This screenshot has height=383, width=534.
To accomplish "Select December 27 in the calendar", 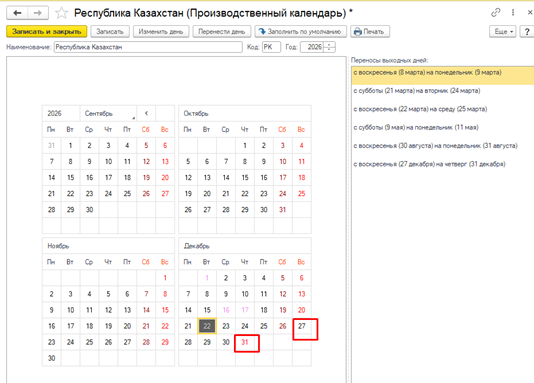I will pos(302,326).
